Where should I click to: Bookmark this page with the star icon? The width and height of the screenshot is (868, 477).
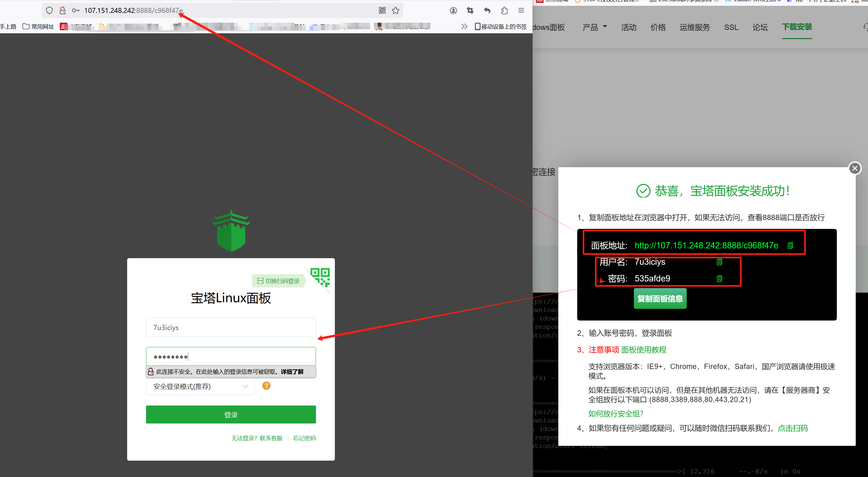tap(396, 10)
